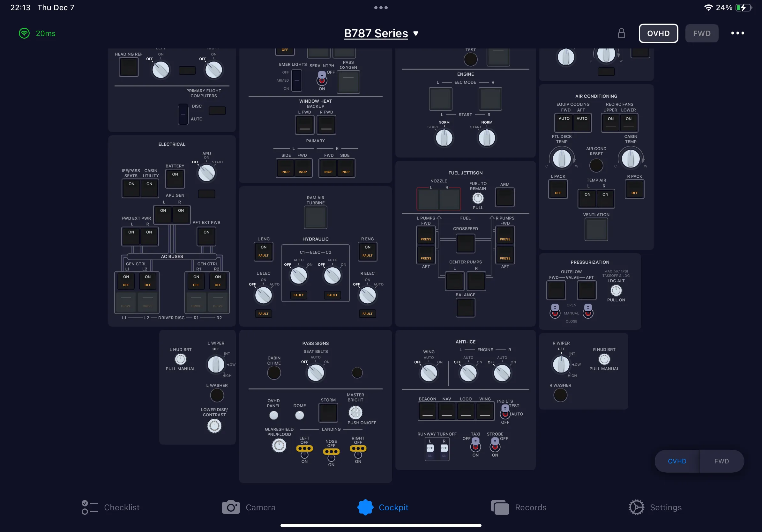Rotate the R ELEC hydraulic pump knob
This screenshot has width=762, height=532.
367,296
